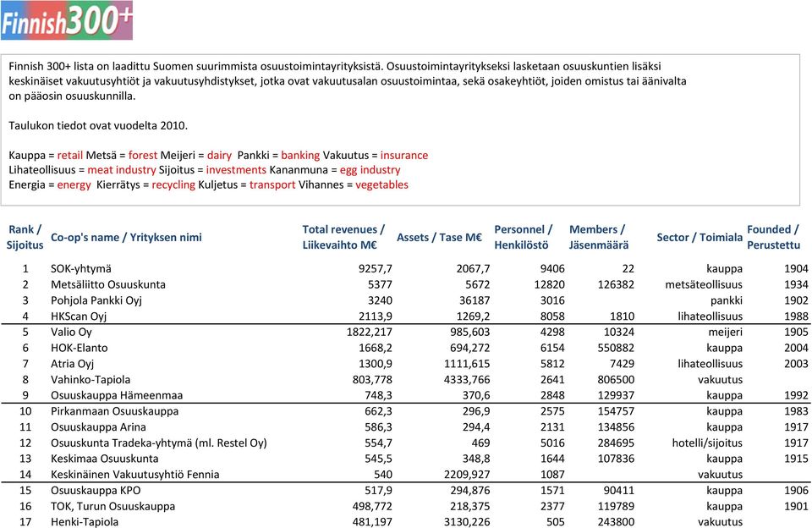Select Pirkanmaan Osuuskauppa in the list
The width and height of the screenshot is (812, 528).
(114, 411)
